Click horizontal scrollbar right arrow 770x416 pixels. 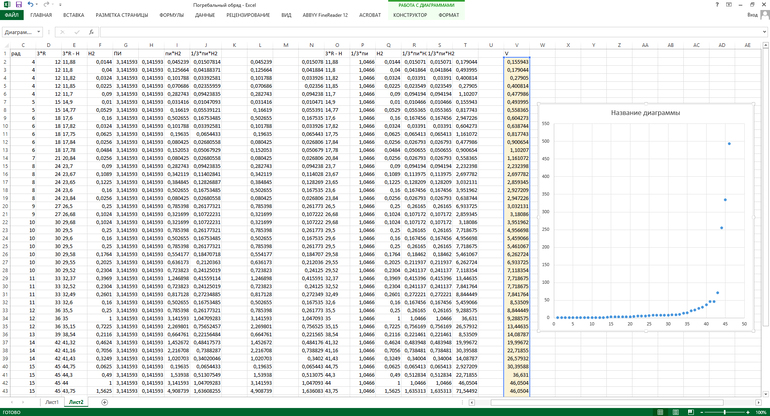coord(759,402)
